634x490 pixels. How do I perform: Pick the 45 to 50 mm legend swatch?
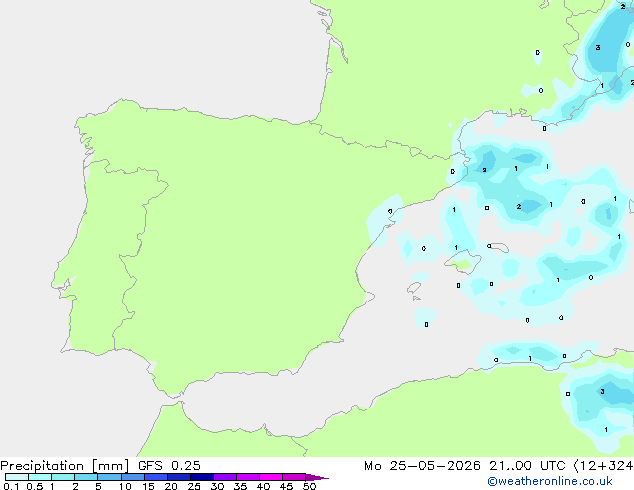pos(294,477)
